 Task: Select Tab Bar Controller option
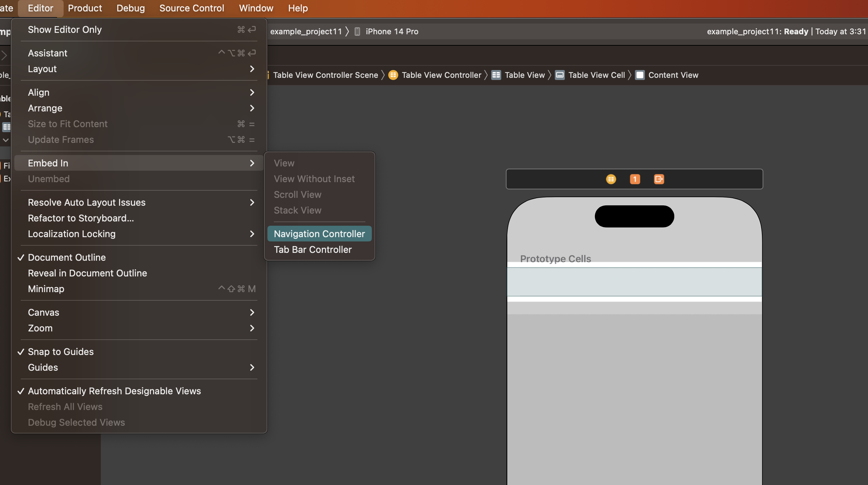pyautogui.click(x=313, y=250)
